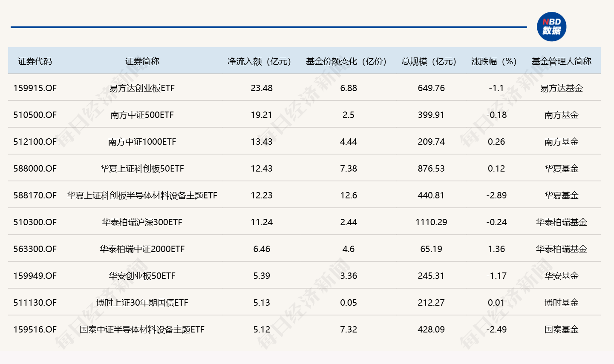
Task: Click change percentage -2.89
Action: 496,195
